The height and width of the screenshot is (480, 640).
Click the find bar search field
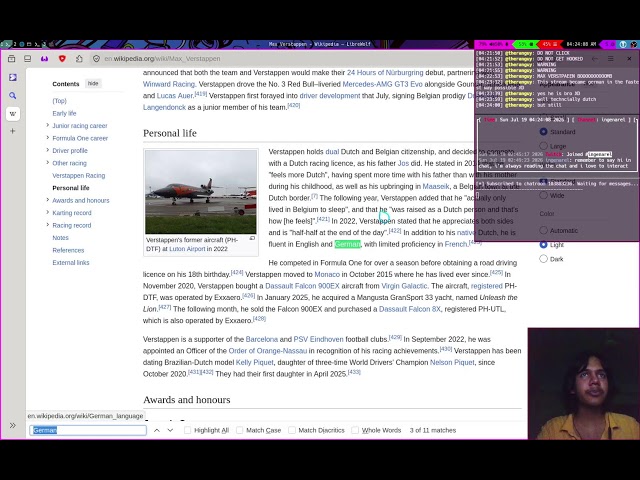click(x=88, y=430)
